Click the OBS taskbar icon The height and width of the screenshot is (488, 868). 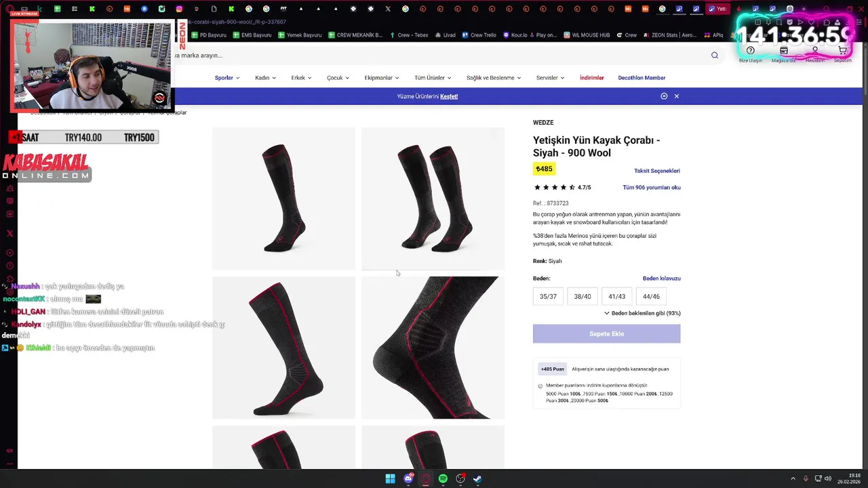click(x=460, y=479)
